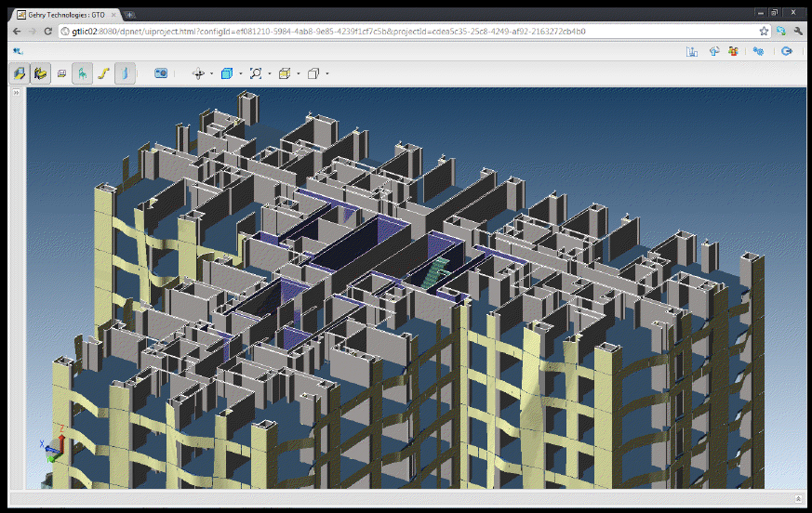Image resolution: width=812 pixels, height=513 pixels.
Task: Select the blue shaded cube display mode
Action: [227, 73]
